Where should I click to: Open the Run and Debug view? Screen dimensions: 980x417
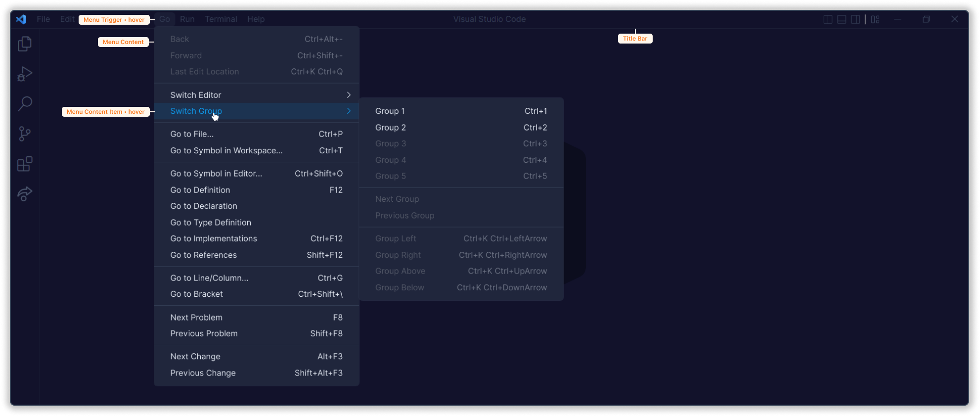[x=25, y=74]
